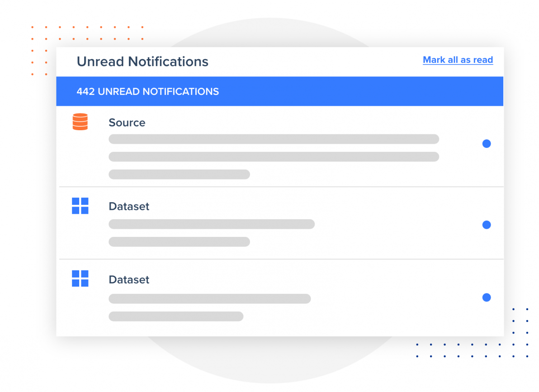
Task: Click short second line of first Dataset notification
Action: click(x=179, y=241)
